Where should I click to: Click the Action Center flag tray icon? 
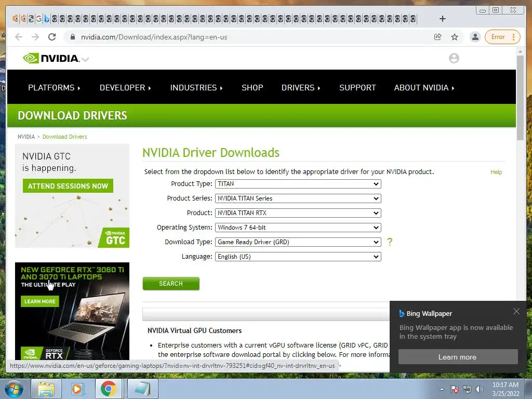[455, 389]
